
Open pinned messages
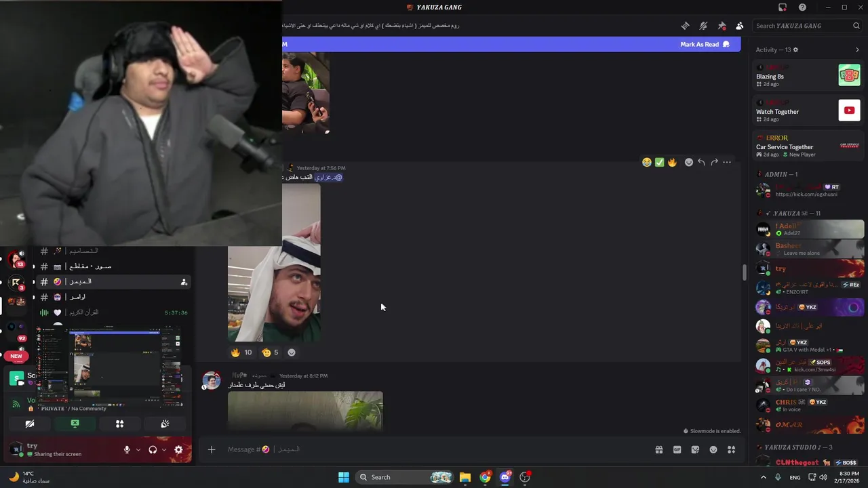722,26
